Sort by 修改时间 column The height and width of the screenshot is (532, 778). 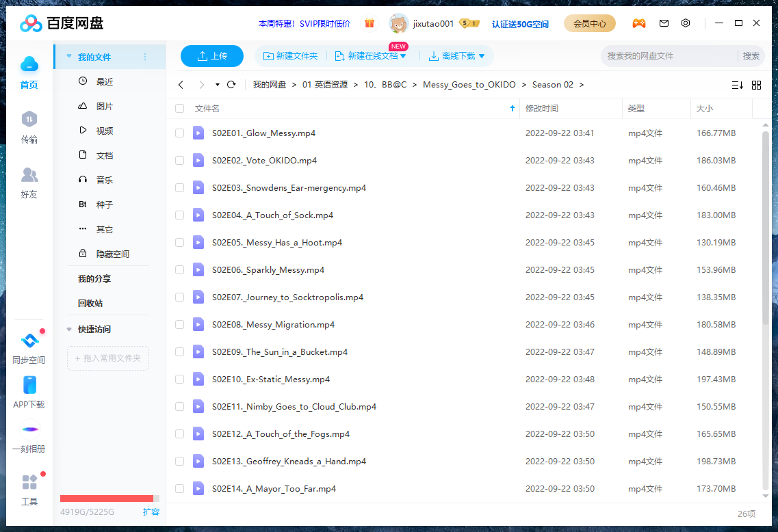[541, 108]
